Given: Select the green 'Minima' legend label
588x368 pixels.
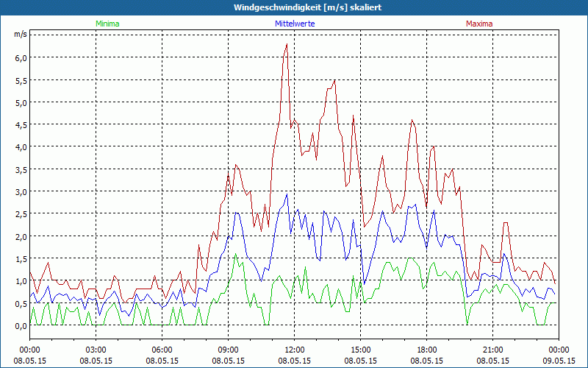Looking at the screenshot, I should tap(107, 24).
